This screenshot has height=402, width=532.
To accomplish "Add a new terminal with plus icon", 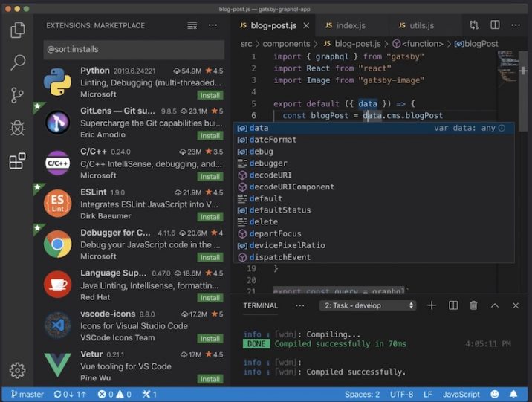I will point(432,305).
